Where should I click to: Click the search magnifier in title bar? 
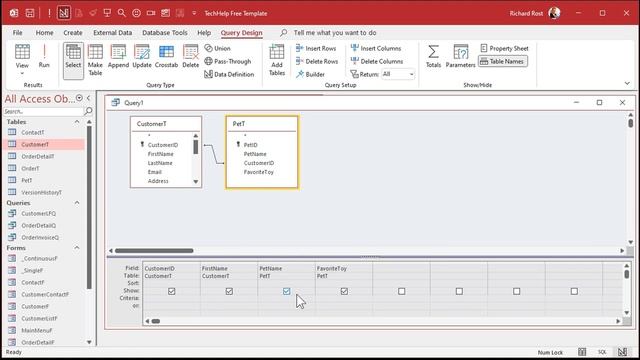coord(122,13)
